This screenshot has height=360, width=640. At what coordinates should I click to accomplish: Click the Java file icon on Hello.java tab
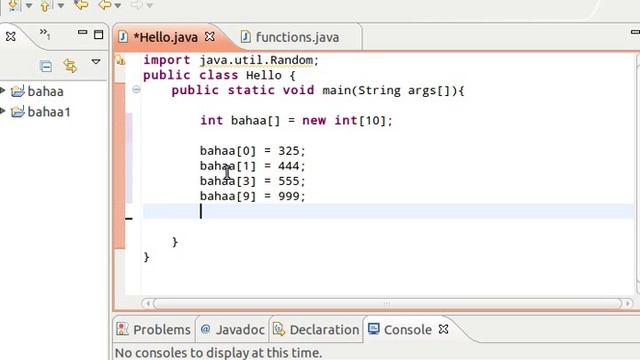point(123,37)
